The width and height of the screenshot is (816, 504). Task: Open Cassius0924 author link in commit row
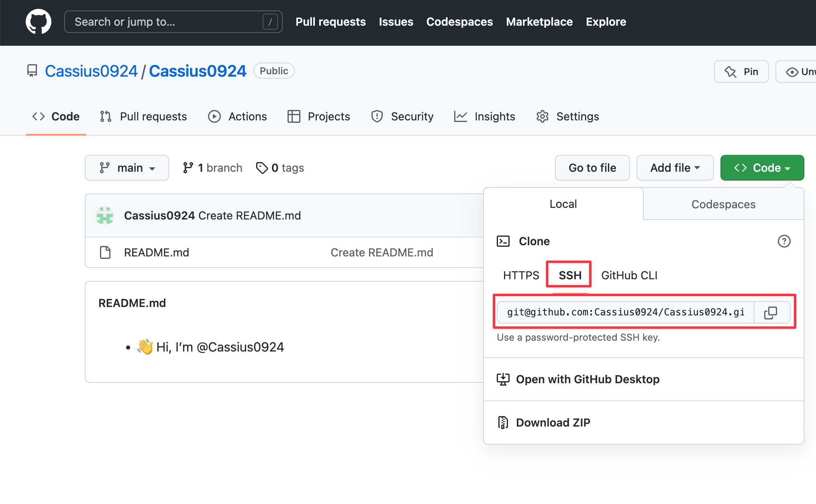(x=159, y=215)
